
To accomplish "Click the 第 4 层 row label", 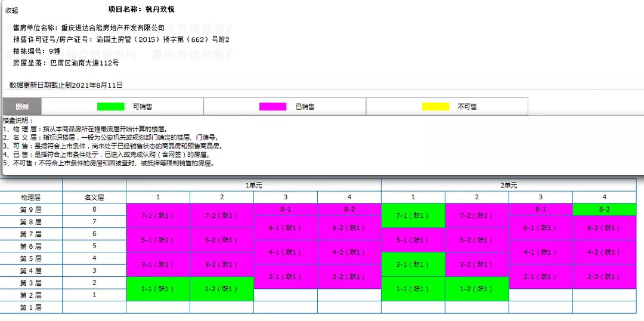I will (31, 271).
